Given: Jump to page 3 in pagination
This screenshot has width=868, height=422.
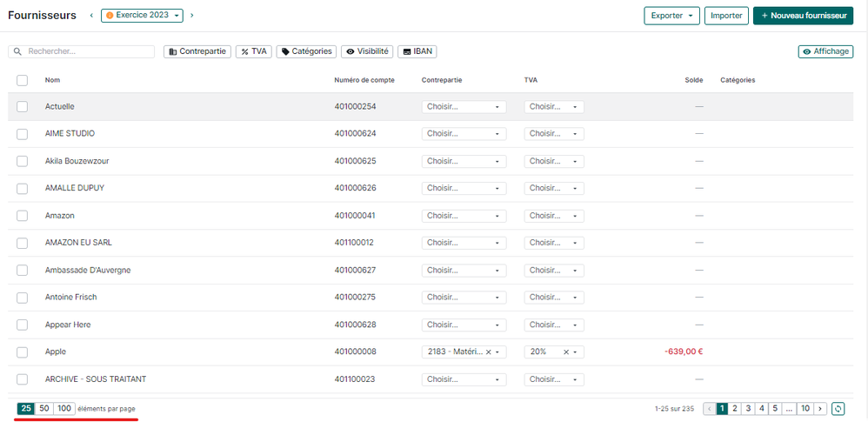Looking at the screenshot, I should point(748,408).
